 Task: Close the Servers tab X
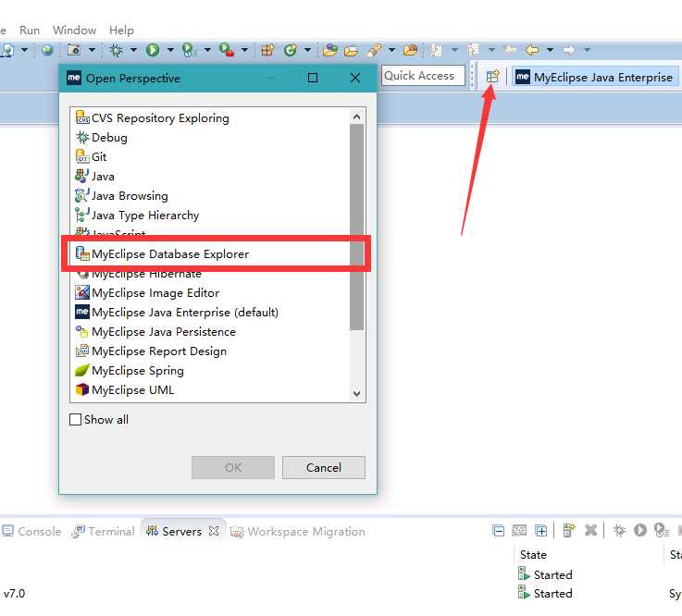coord(214,531)
